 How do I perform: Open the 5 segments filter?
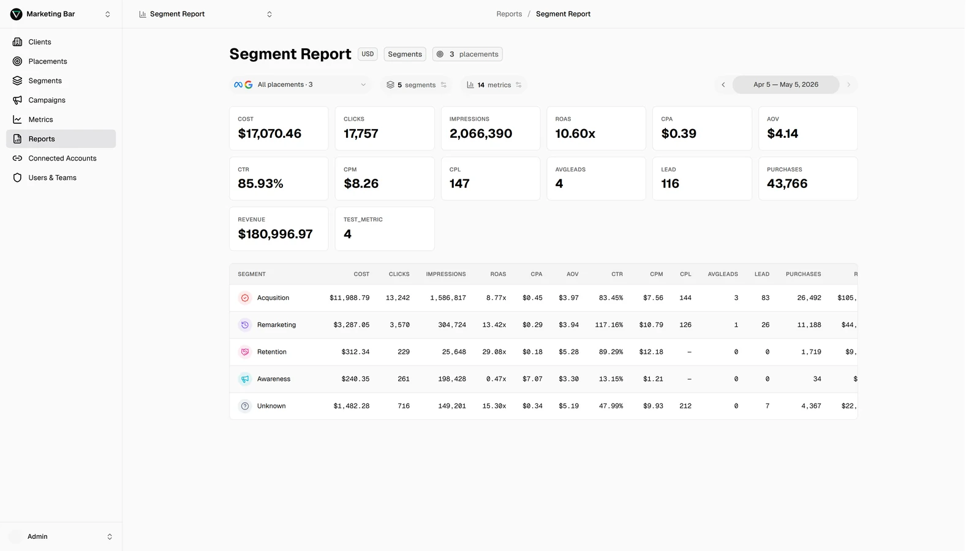[417, 85]
